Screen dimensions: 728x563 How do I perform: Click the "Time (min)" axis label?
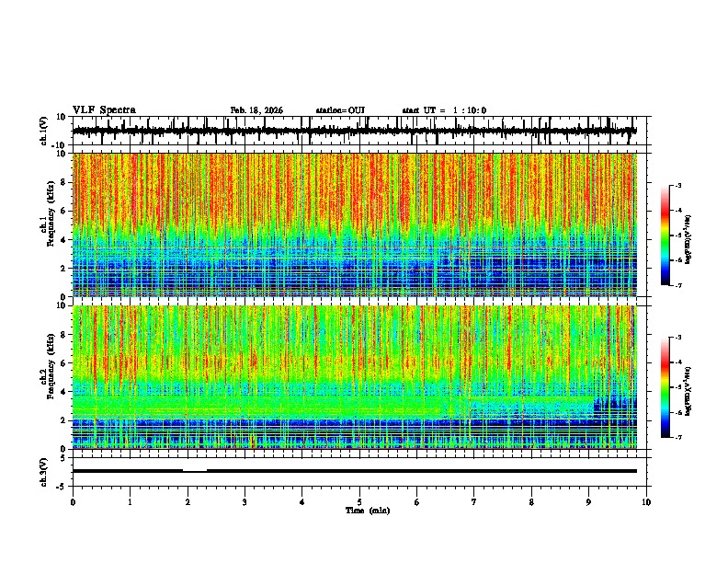click(368, 511)
